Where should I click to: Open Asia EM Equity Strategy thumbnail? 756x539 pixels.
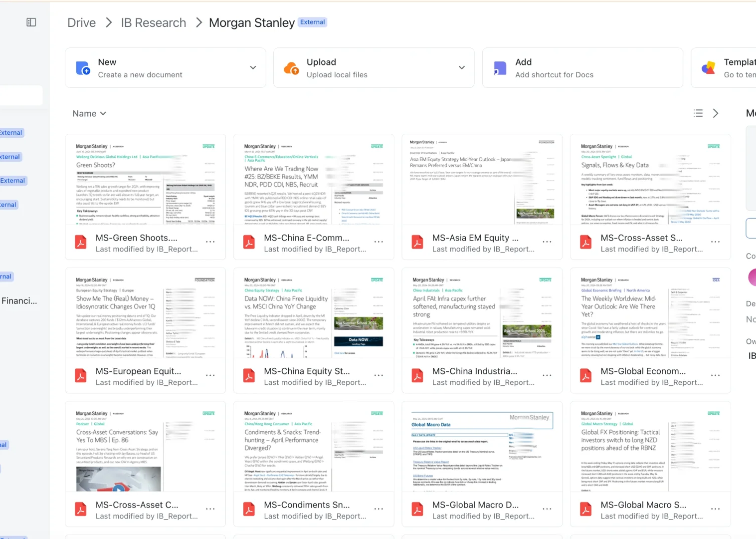pyautogui.click(x=482, y=180)
